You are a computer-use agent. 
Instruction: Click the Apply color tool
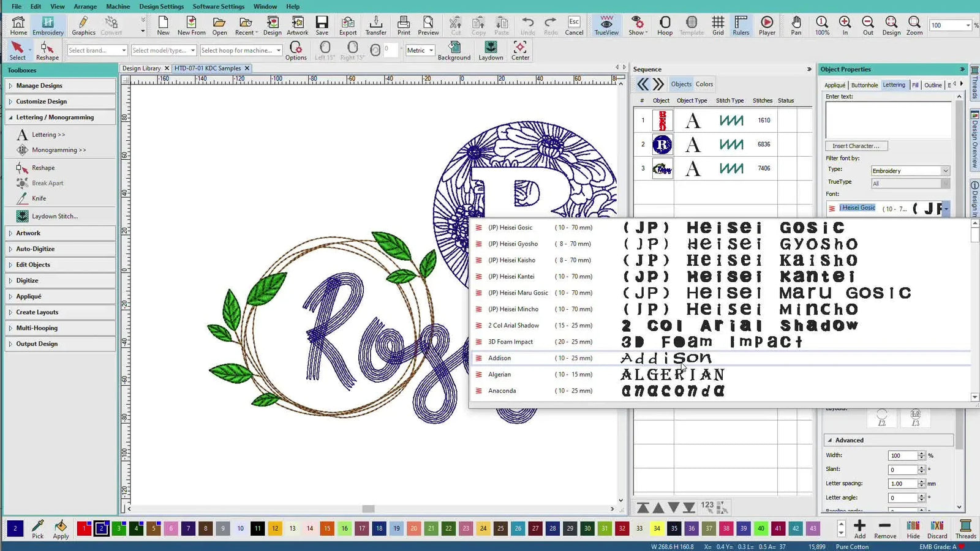click(x=61, y=529)
